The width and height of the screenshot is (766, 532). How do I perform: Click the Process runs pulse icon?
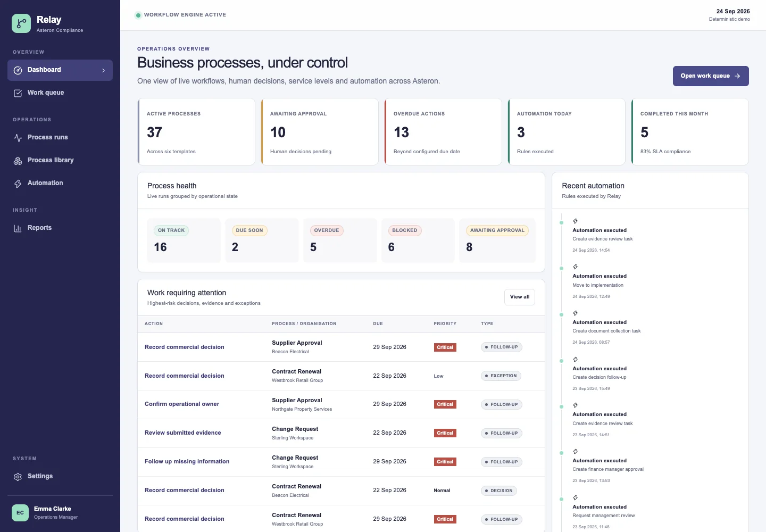(x=18, y=138)
